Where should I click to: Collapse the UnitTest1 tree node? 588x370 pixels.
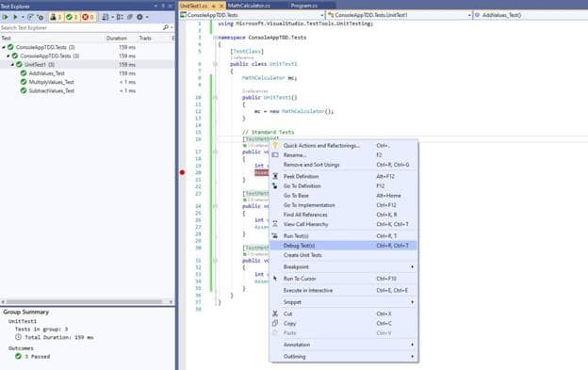12,65
